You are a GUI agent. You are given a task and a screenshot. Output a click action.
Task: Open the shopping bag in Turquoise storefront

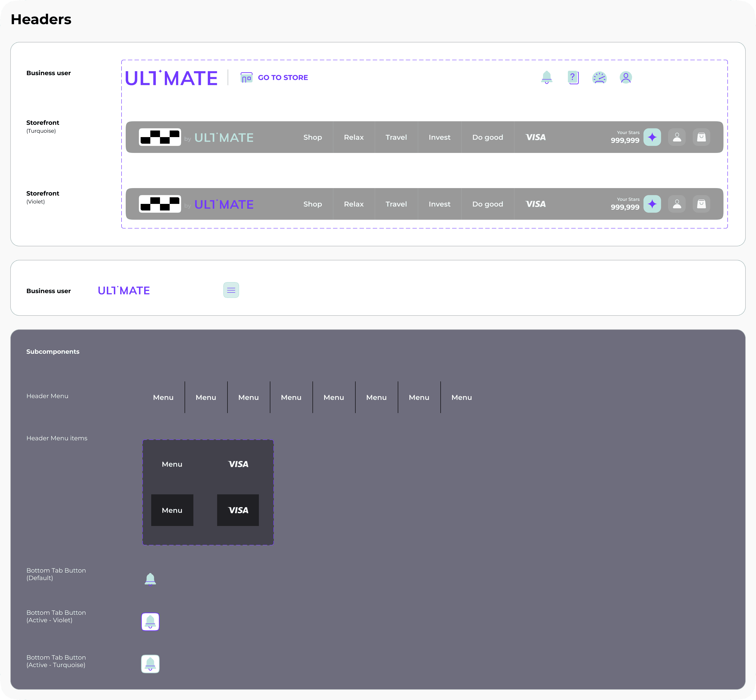701,137
